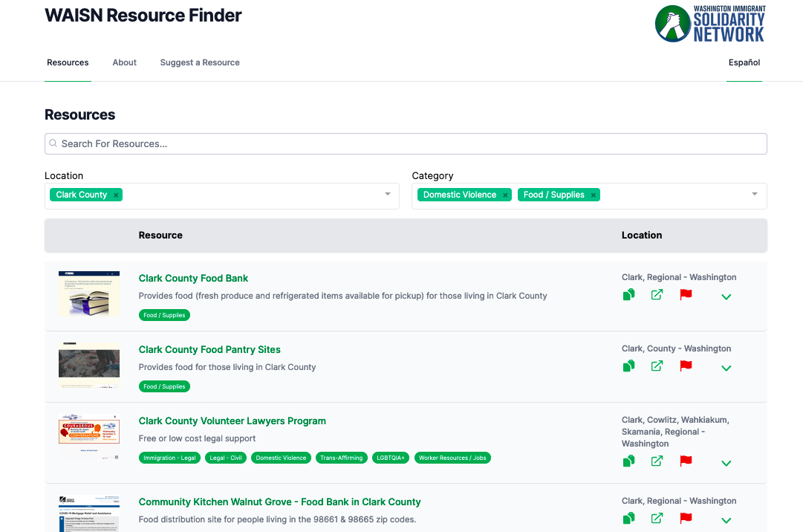
Task: Click the Community Kitchen Walnut Grove thumbnail
Action: [x=89, y=513]
